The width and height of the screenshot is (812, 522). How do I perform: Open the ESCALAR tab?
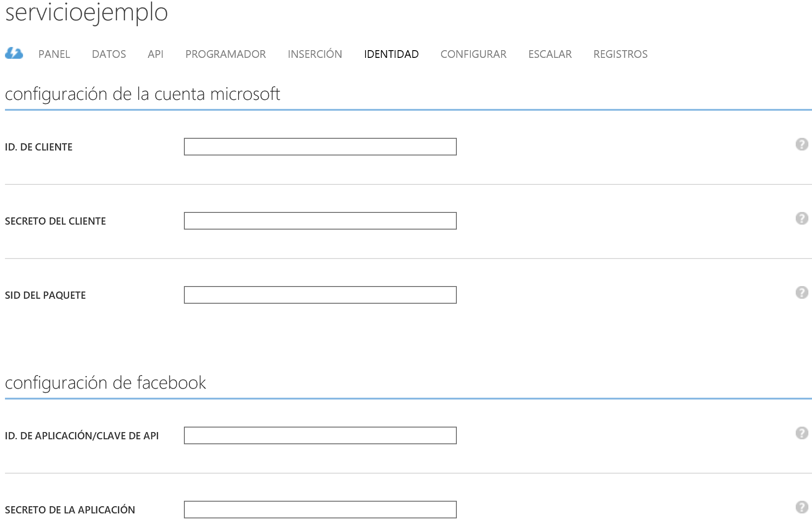[x=550, y=54]
